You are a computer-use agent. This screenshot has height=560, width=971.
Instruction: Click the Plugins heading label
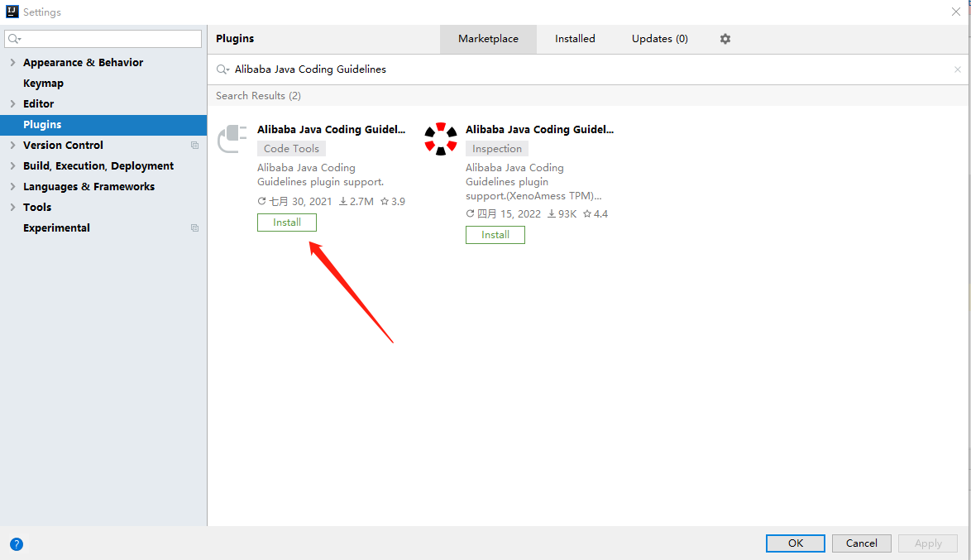pyautogui.click(x=235, y=38)
